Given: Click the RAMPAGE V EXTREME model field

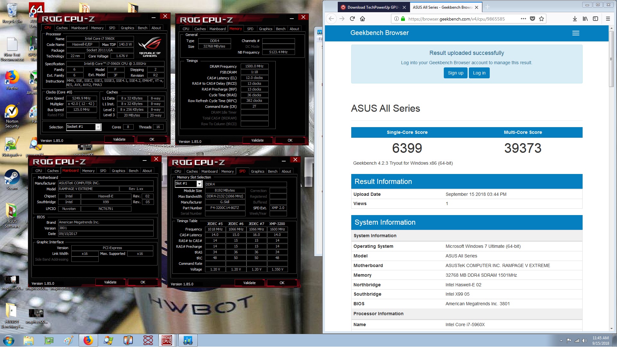Looking at the screenshot, I should point(88,189).
